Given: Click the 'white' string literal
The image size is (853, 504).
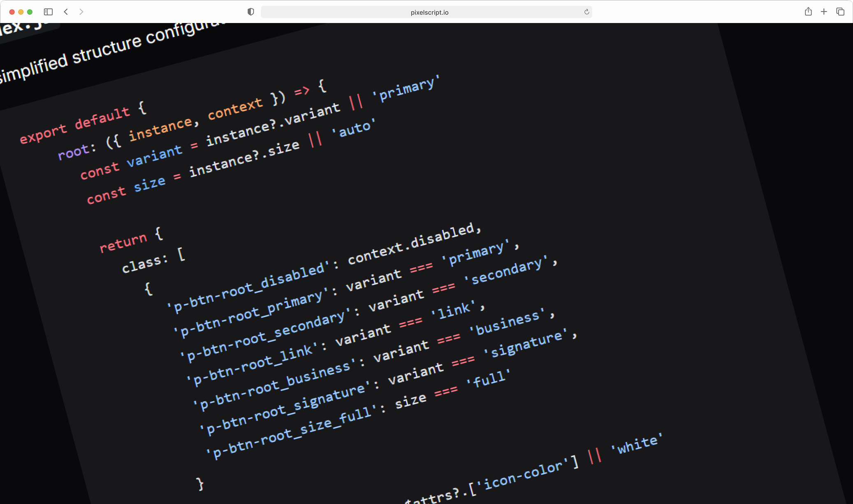Looking at the screenshot, I should (637, 444).
